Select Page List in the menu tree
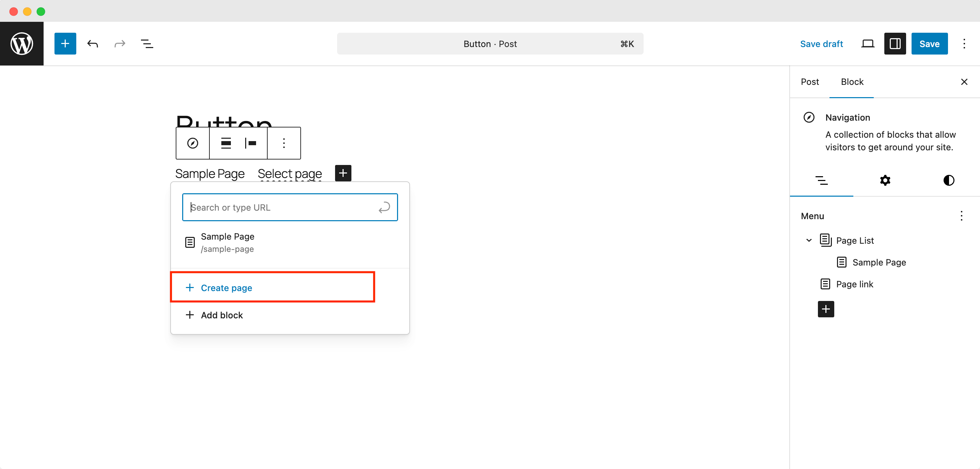 (847, 240)
